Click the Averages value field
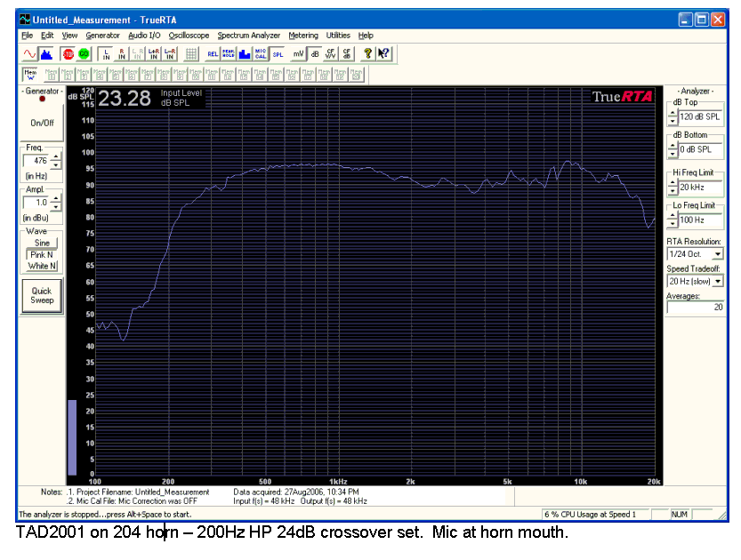Screen dimensions: 741x560 coord(695,308)
